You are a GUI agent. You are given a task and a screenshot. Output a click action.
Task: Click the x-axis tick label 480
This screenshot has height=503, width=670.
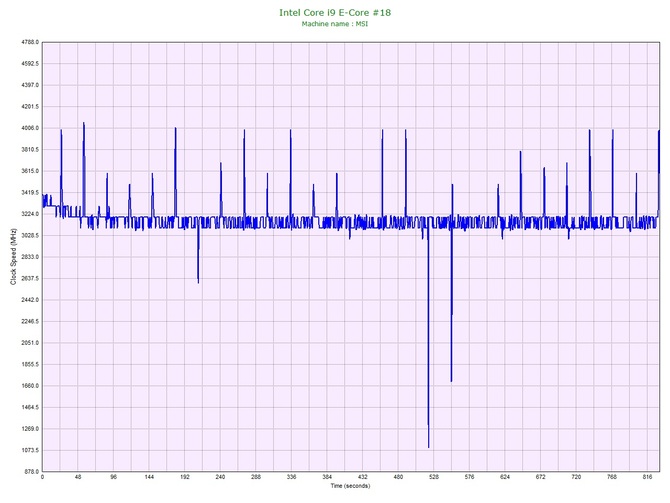(398, 477)
